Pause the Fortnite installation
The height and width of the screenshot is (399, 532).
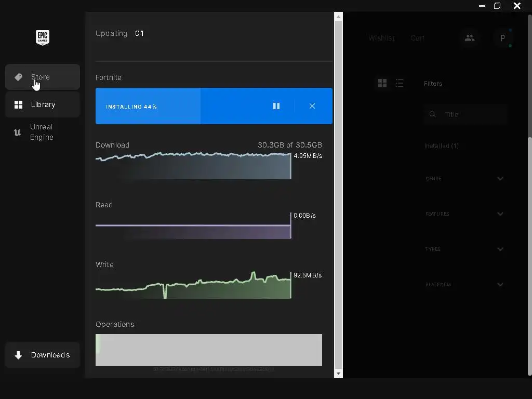276,106
